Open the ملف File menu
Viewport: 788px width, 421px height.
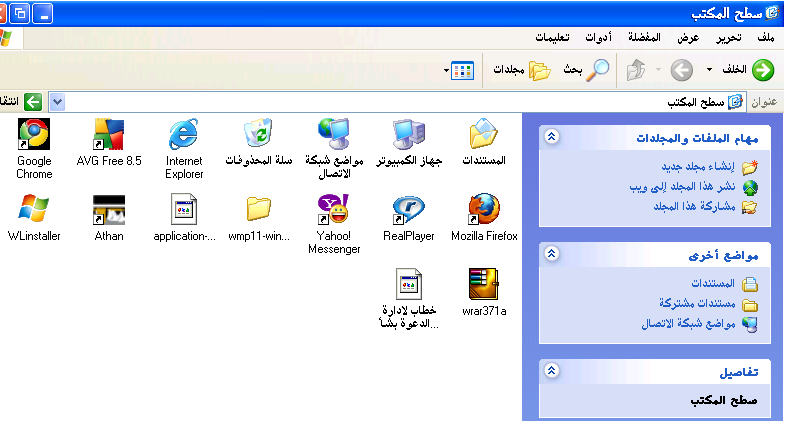(765, 38)
